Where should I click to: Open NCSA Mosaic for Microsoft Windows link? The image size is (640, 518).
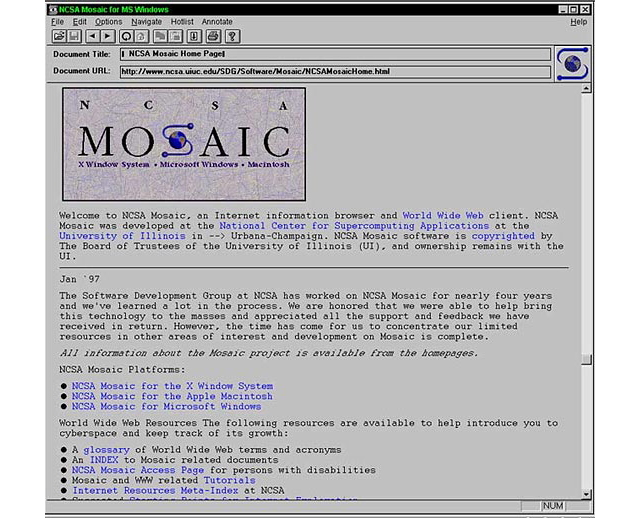(x=167, y=407)
